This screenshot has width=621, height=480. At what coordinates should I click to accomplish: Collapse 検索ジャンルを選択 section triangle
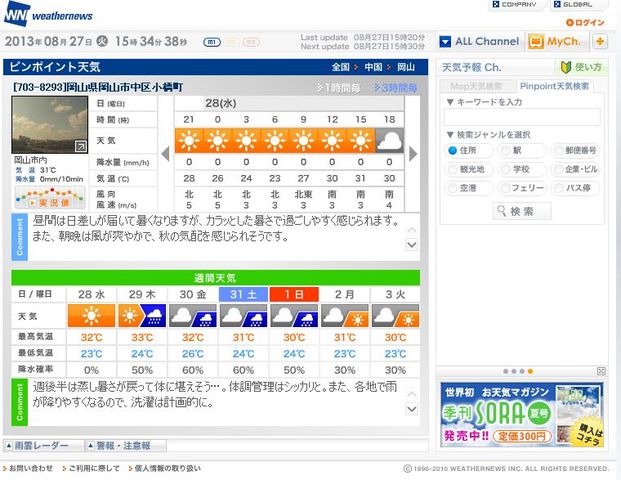(450, 135)
